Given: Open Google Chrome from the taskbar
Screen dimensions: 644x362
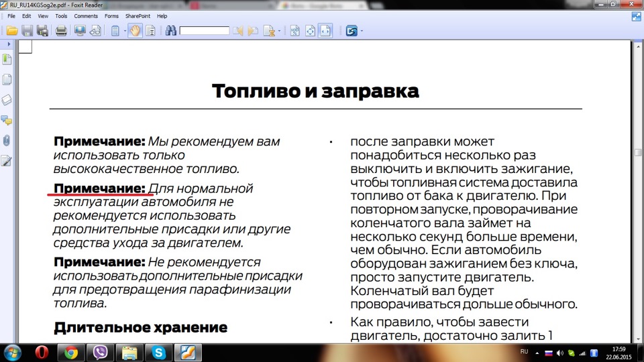Looking at the screenshot, I should click(71, 353).
